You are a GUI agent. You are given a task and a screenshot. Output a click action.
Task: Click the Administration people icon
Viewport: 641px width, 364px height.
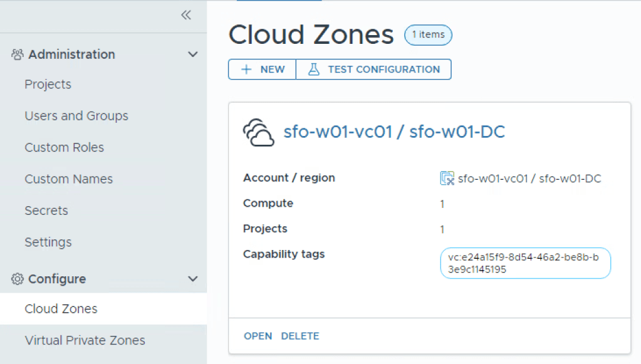coord(18,55)
